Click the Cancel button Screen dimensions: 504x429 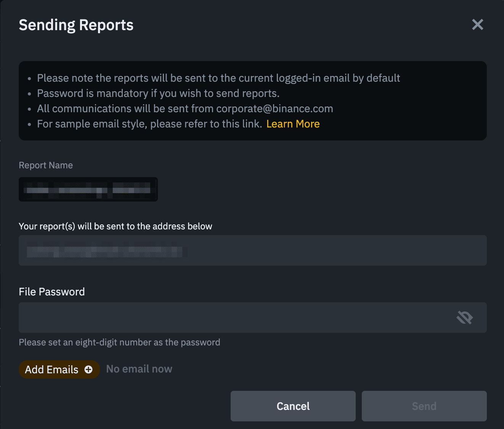click(x=293, y=406)
